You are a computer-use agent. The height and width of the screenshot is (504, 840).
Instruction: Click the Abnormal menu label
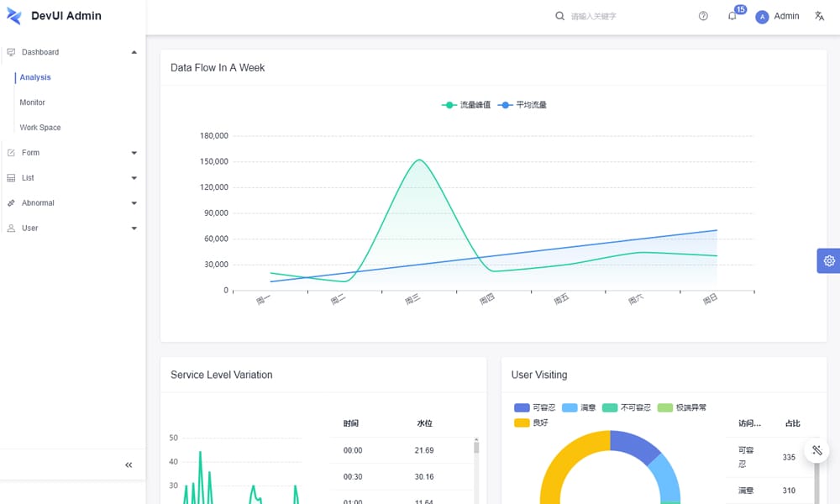click(38, 203)
